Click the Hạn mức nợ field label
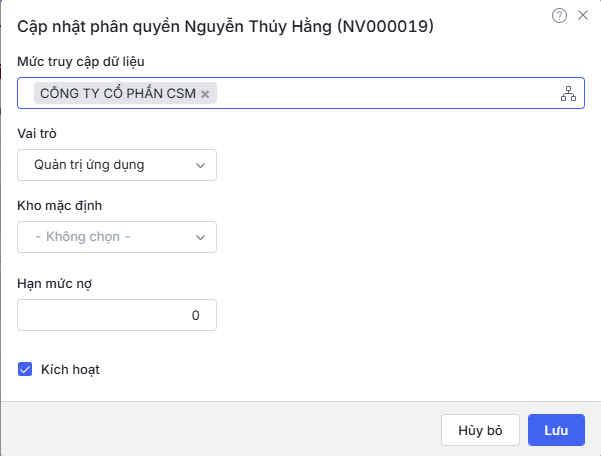 56,283
